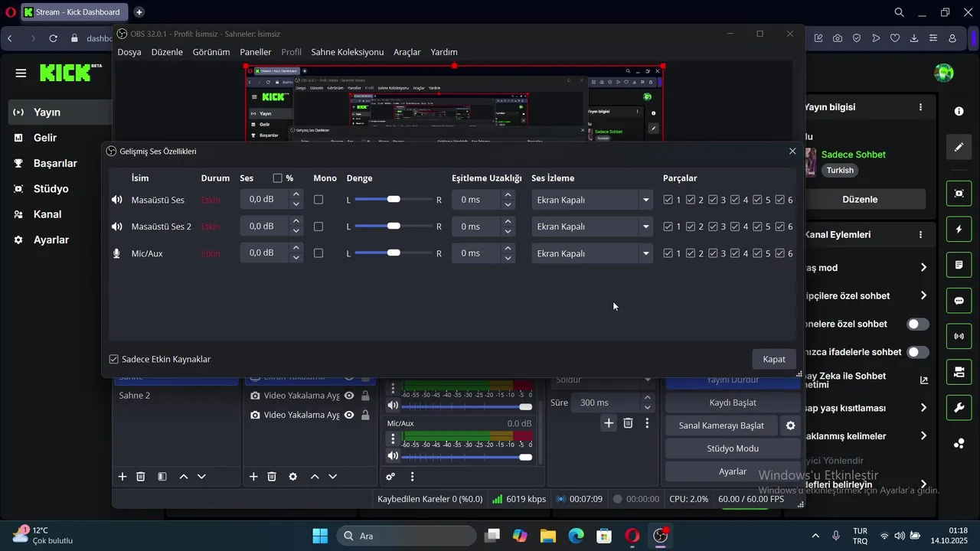Mute Mic/Aux with the mixer speaker icon
Image resolution: width=980 pixels, height=551 pixels.
tap(393, 456)
